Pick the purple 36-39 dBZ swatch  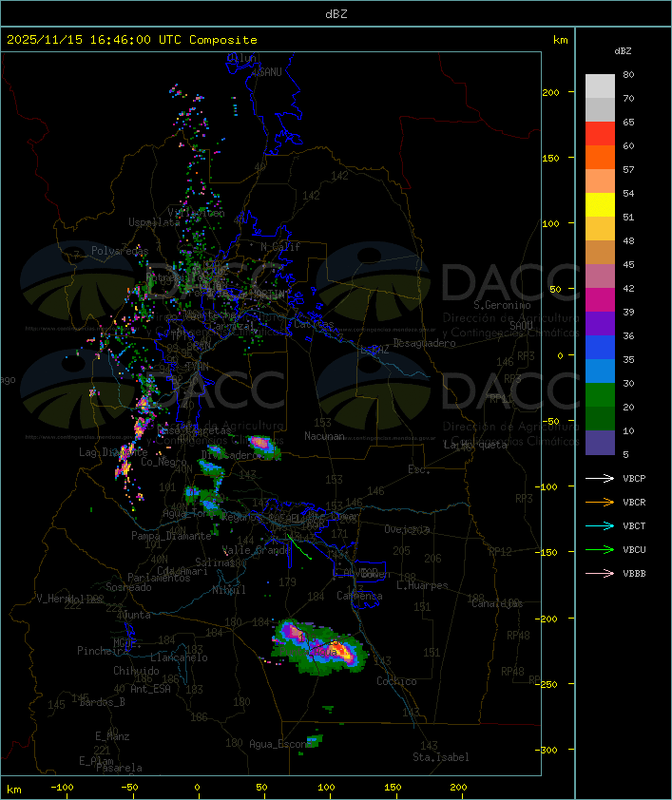click(600, 323)
